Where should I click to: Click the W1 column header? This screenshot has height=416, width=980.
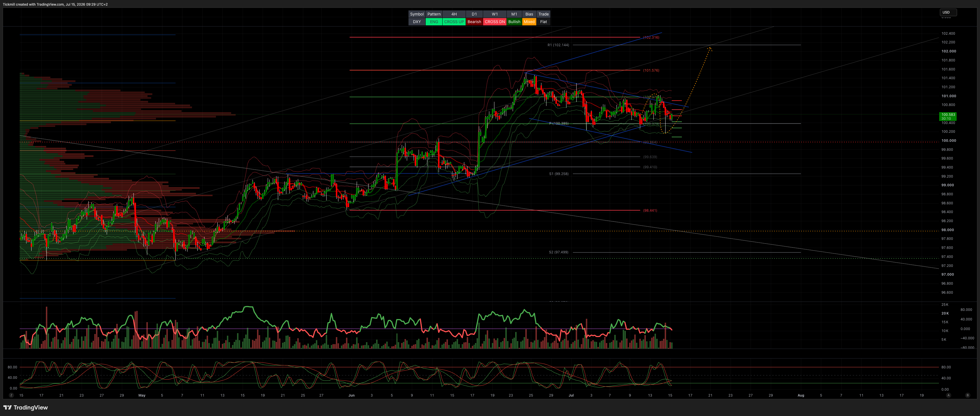click(x=495, y=14)
